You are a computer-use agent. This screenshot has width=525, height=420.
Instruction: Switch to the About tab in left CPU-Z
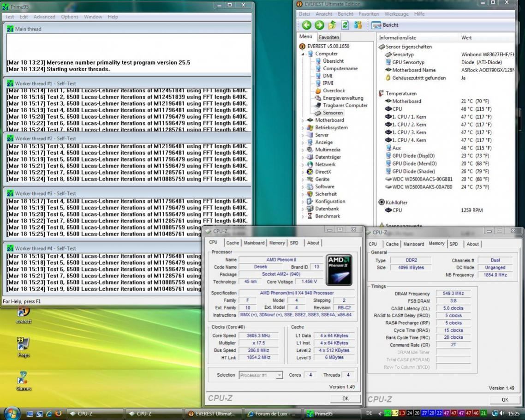(313, 243)
